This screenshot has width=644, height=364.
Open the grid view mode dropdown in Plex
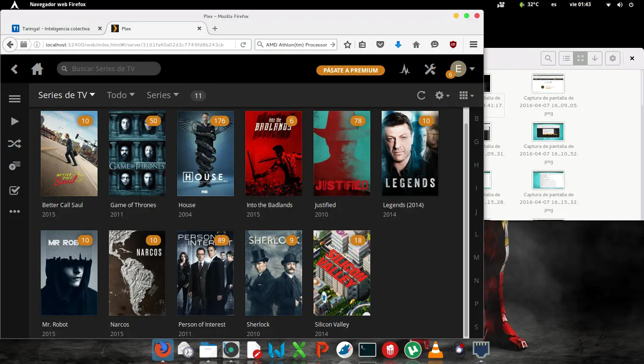[466, 95]
